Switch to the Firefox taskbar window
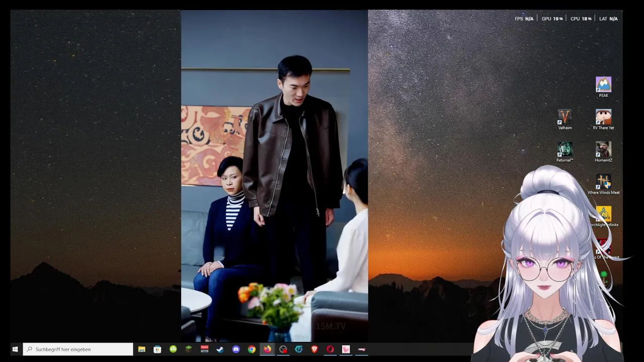Image resolution: width=644 pixels, height=362 pixels. 267,349
